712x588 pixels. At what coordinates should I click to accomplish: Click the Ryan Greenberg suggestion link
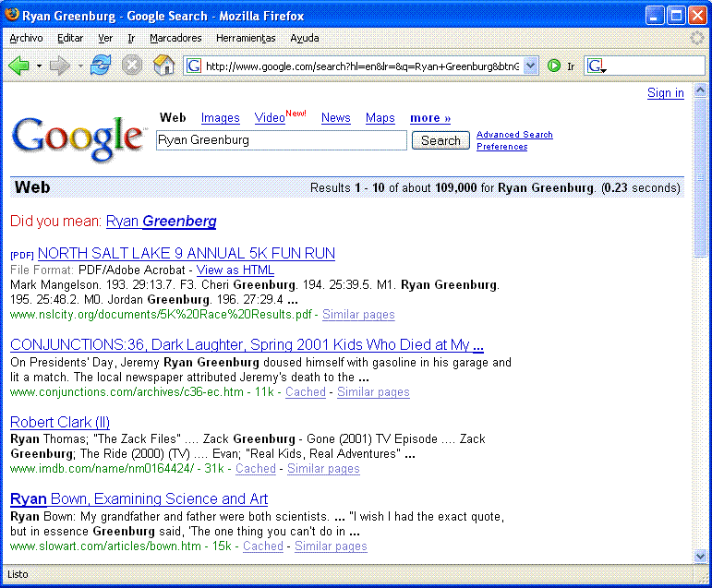(162, 222)
